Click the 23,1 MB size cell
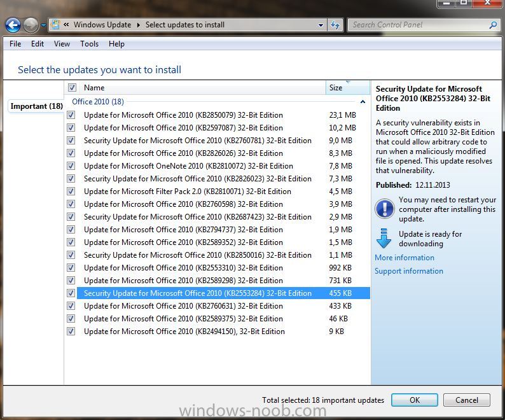This screenshot has height=420, width=505. tap(342, 115)
